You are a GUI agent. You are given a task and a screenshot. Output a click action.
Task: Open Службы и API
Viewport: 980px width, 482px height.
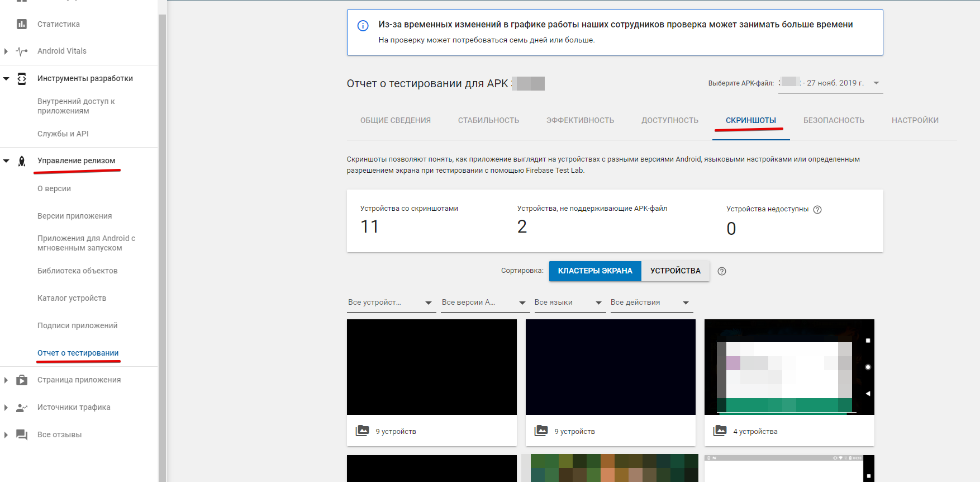point(63,134)
